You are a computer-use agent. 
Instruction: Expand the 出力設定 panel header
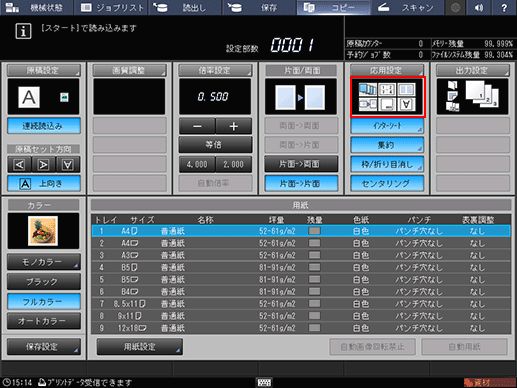coord(473,70)
